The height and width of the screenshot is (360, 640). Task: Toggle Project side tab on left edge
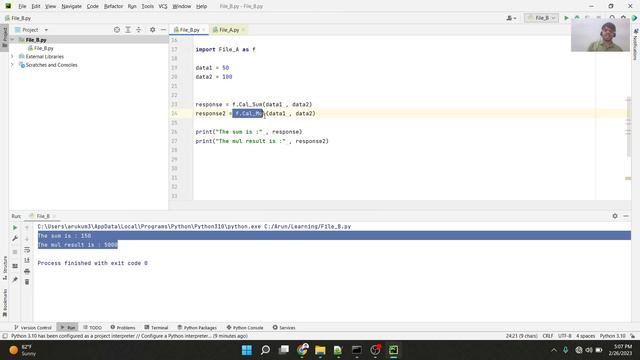point(5,37)
